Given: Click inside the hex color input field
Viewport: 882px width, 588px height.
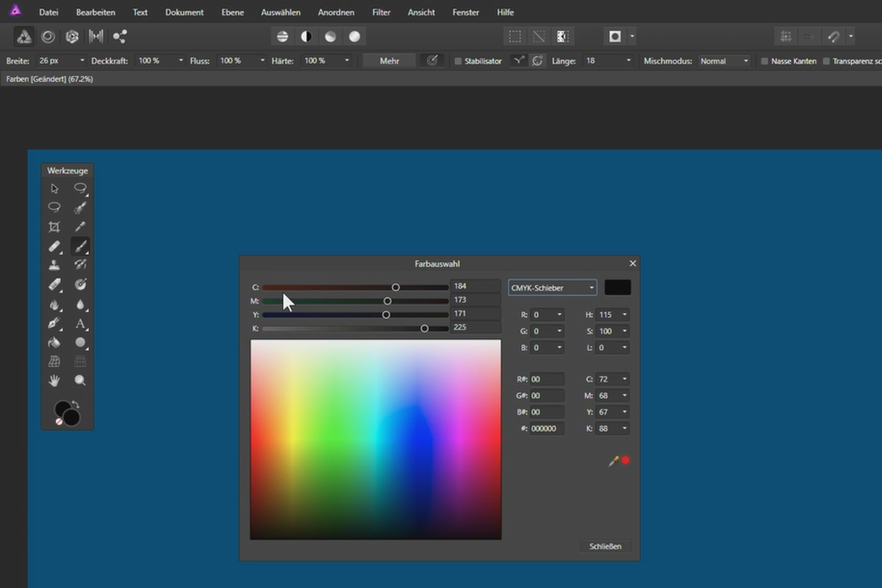Looking at the screenshot, I should [x=547, y=429].
